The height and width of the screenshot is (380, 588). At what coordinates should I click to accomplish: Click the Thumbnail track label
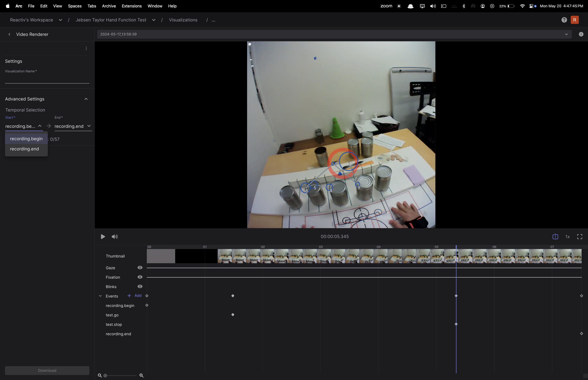[x=115, y=256]
